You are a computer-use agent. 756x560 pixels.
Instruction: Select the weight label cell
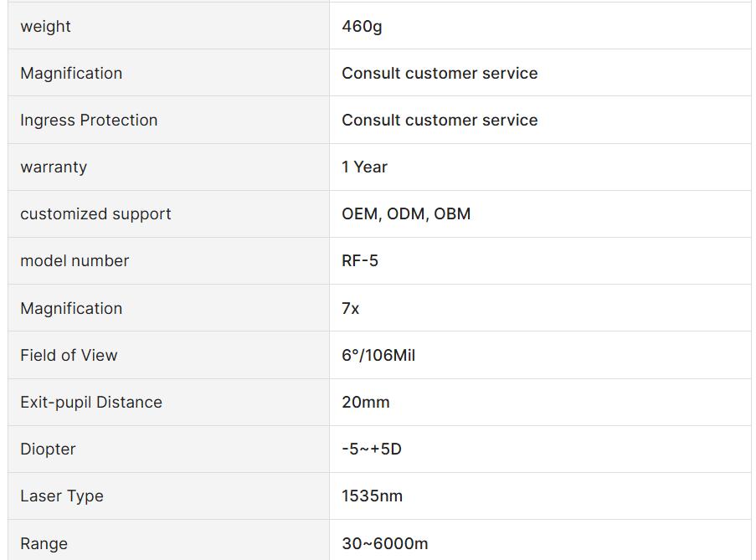pyautogui.click(x=169, y=26)
